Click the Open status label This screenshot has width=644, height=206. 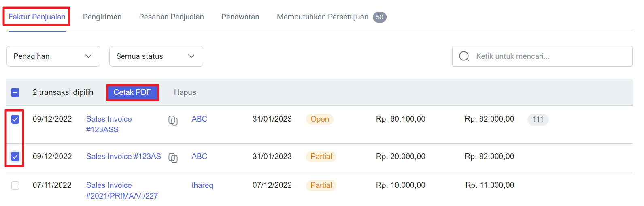pos(320,119)
